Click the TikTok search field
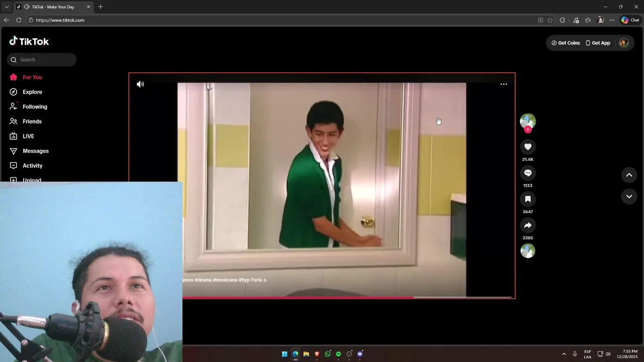Viewport: 644px width, 362px height. [42, 60]
